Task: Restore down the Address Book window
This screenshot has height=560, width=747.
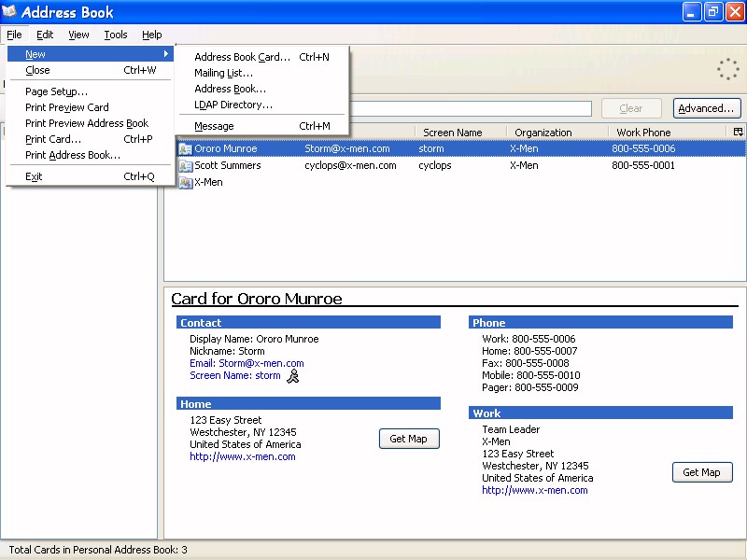Action: click(x=713, y=12)
